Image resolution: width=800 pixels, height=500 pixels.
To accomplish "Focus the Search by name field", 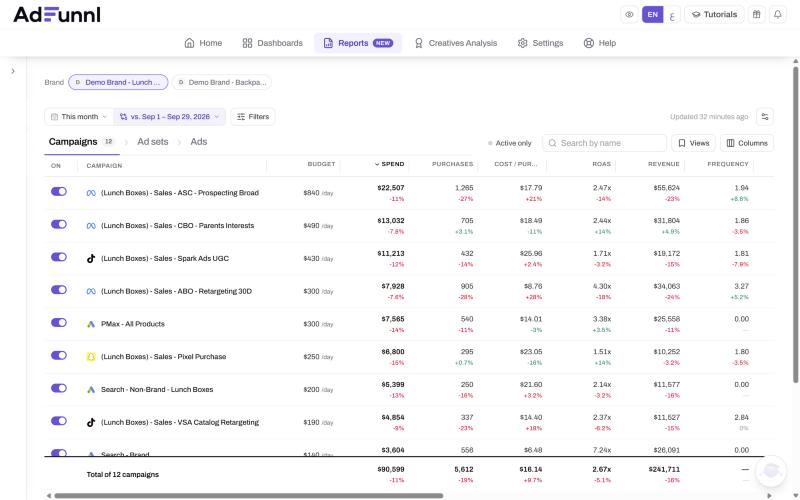I will [605, 143].
